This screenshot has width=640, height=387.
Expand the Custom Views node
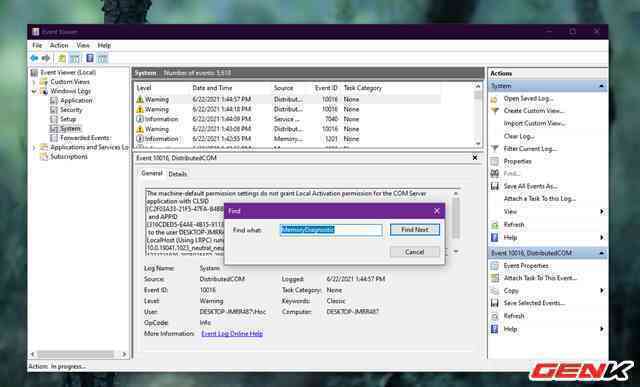34,82
